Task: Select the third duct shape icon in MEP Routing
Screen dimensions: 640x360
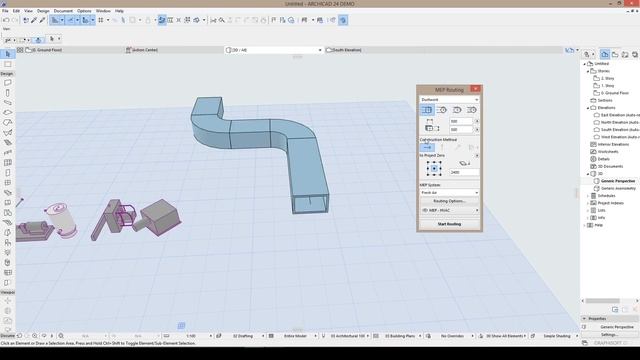Action: click(457, 110)
